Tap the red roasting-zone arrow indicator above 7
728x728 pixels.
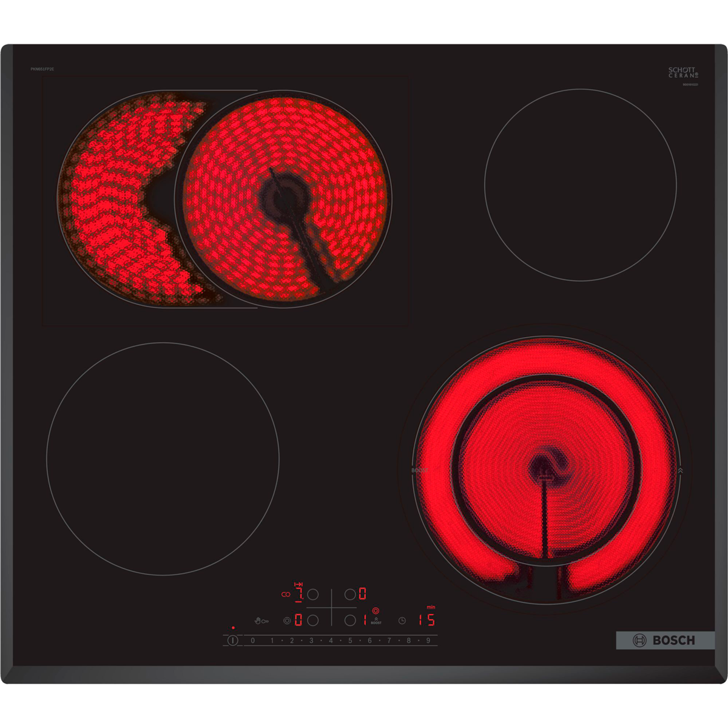pyautogui.click(x=298, y=584)
